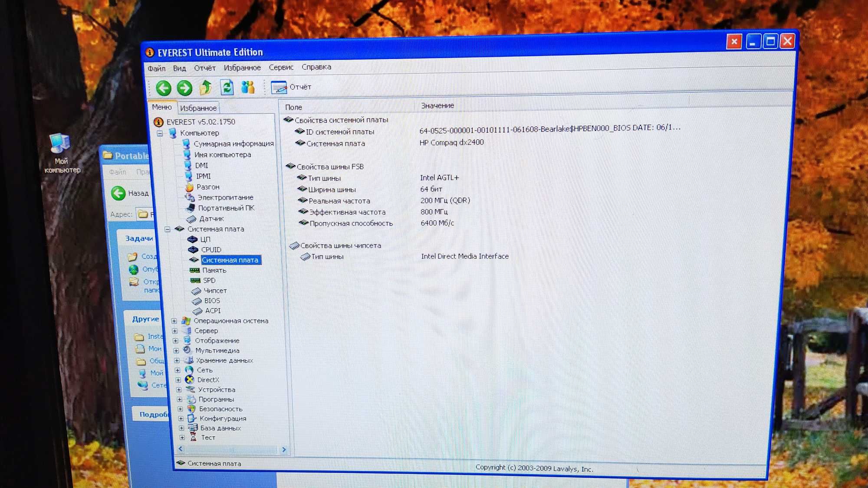Collapse the Компьютер tree node

coord(160,134)
